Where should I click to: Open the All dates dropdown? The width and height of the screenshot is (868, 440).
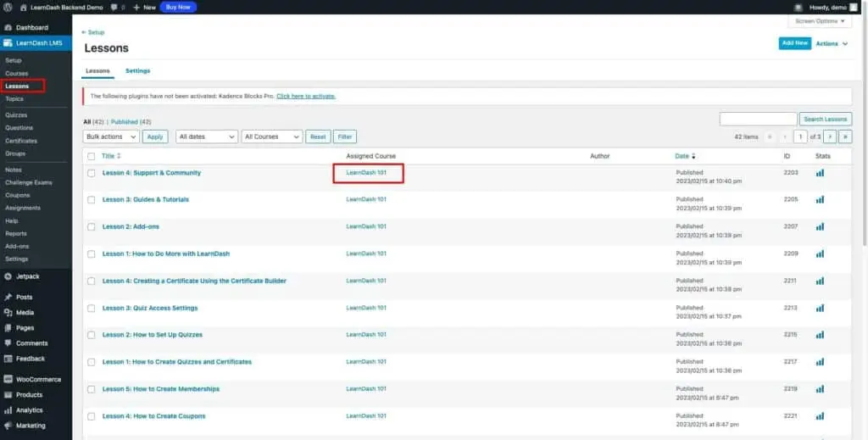(x=207, y=136)
